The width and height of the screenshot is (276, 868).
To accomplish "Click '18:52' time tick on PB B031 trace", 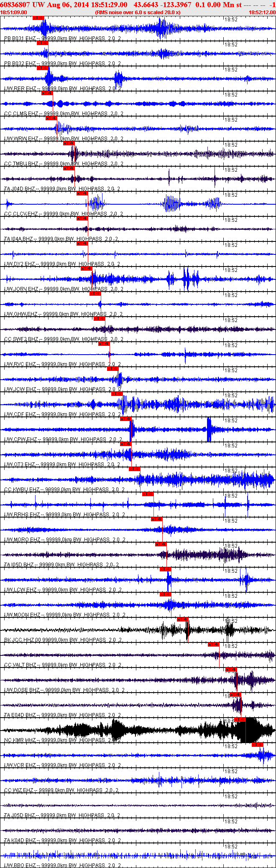I will [x=231, y=20].
